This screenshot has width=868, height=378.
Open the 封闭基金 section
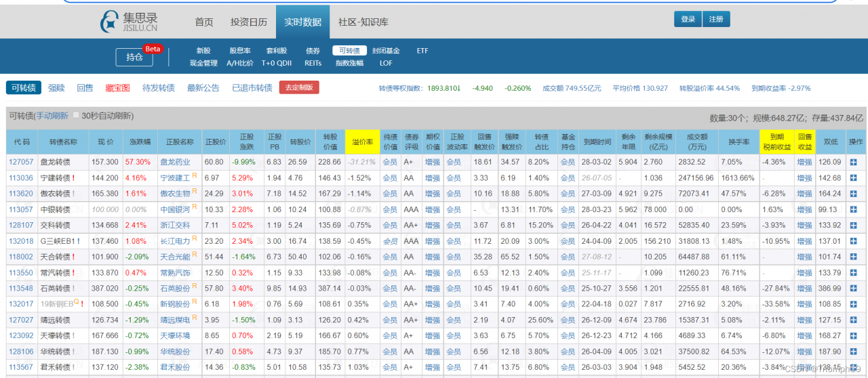tap(386, 51)
